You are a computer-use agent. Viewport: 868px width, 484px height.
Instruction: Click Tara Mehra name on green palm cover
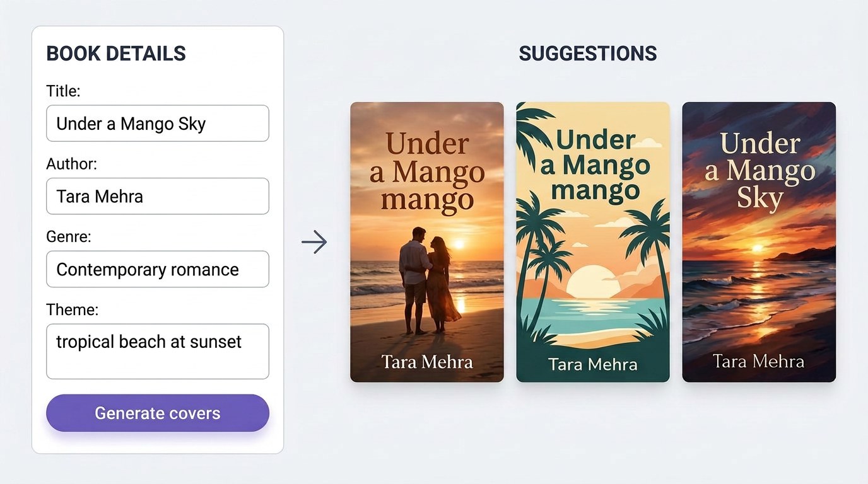(593, 364)
